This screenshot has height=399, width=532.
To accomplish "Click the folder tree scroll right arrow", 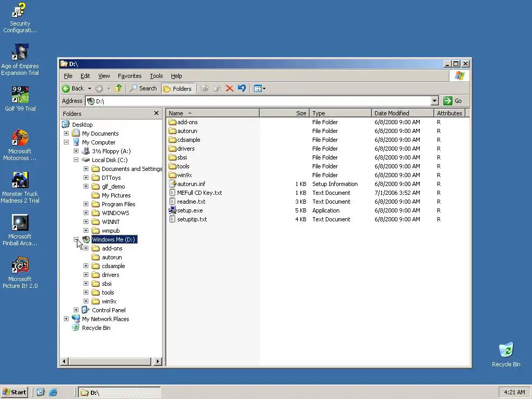I will 157,362.
